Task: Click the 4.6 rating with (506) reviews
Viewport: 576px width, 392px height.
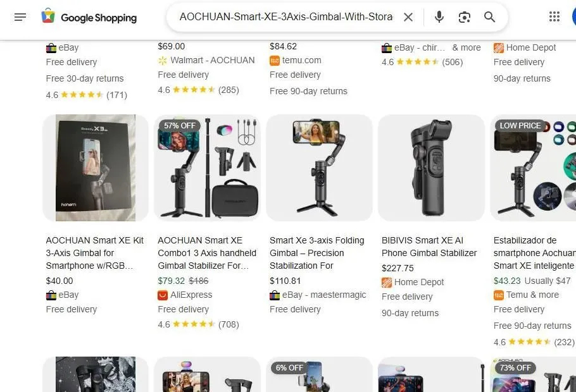Action: (x=422, y=62)
